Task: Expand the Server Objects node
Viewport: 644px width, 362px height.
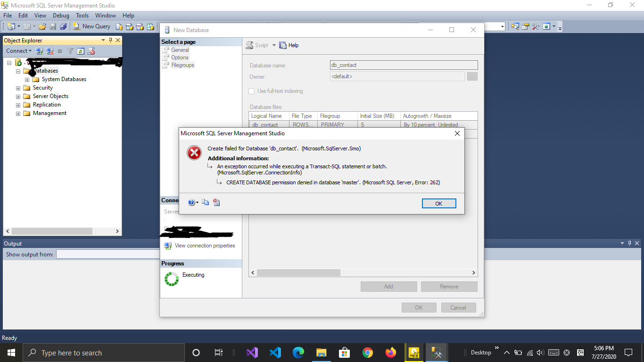Action: click(x=18, y=96)
